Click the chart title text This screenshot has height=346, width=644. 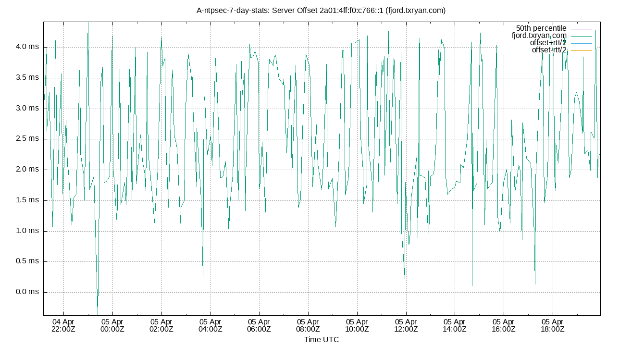click(322, 10)
